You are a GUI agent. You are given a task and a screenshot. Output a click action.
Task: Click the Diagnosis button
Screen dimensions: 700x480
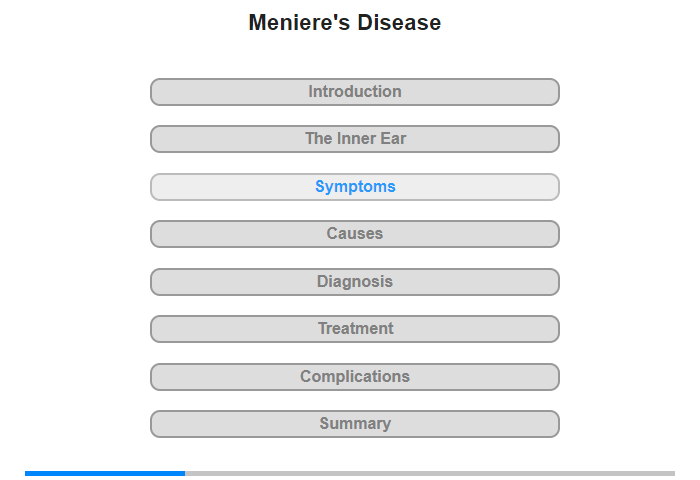355,282
